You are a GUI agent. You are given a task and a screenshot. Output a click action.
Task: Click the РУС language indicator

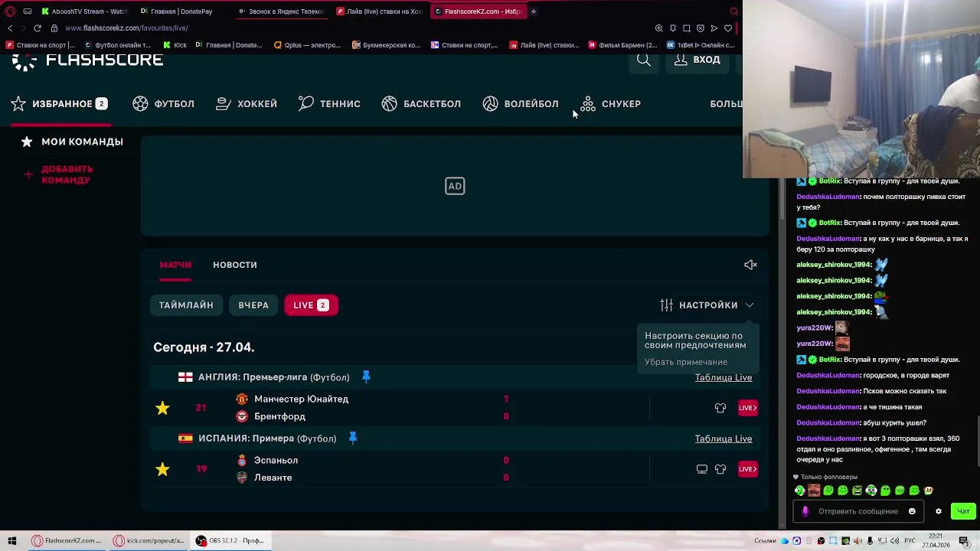[910, 540]
